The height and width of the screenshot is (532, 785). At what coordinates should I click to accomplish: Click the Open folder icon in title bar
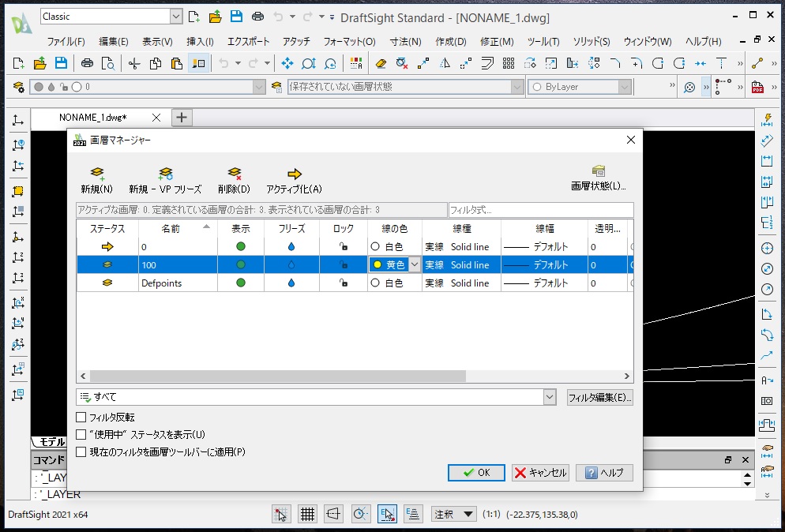click(x=216, y=17)
